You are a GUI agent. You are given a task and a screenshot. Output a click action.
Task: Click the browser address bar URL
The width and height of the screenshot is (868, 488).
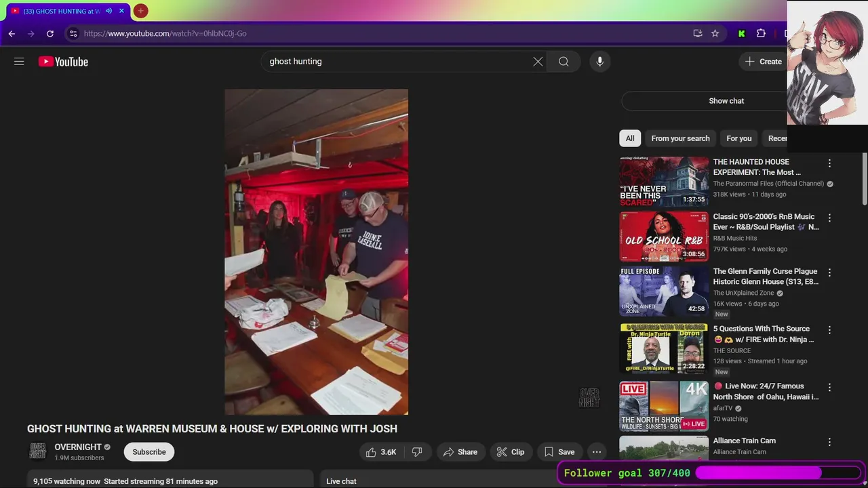point(165,33)
